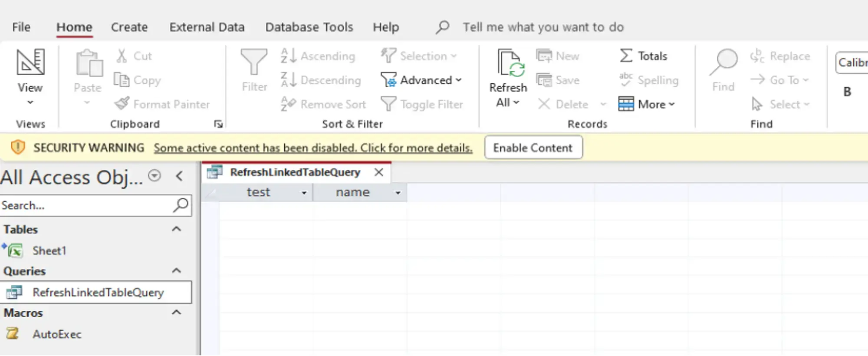Collapse the Queries group
868x356 pixels.
coord(176,270)
